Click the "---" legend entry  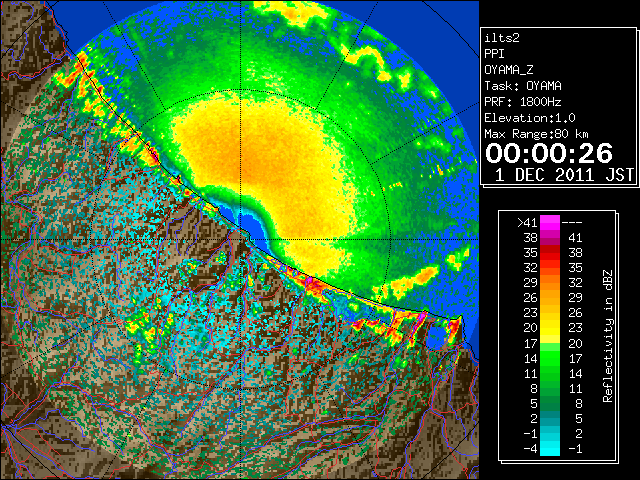tap(572, 223)
